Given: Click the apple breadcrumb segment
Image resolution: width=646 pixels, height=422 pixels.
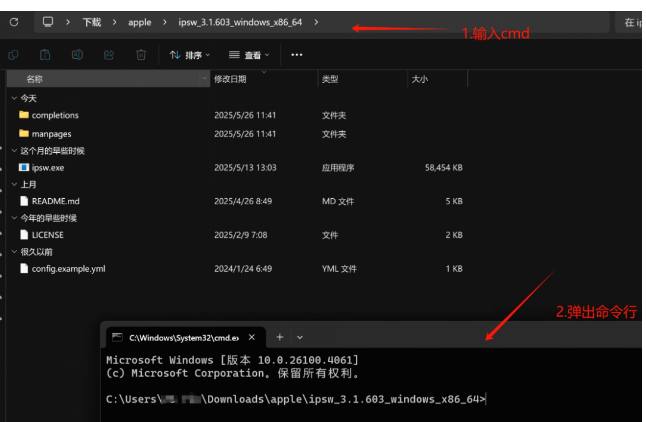Looking at the screenshot, I should click(140, 22).
